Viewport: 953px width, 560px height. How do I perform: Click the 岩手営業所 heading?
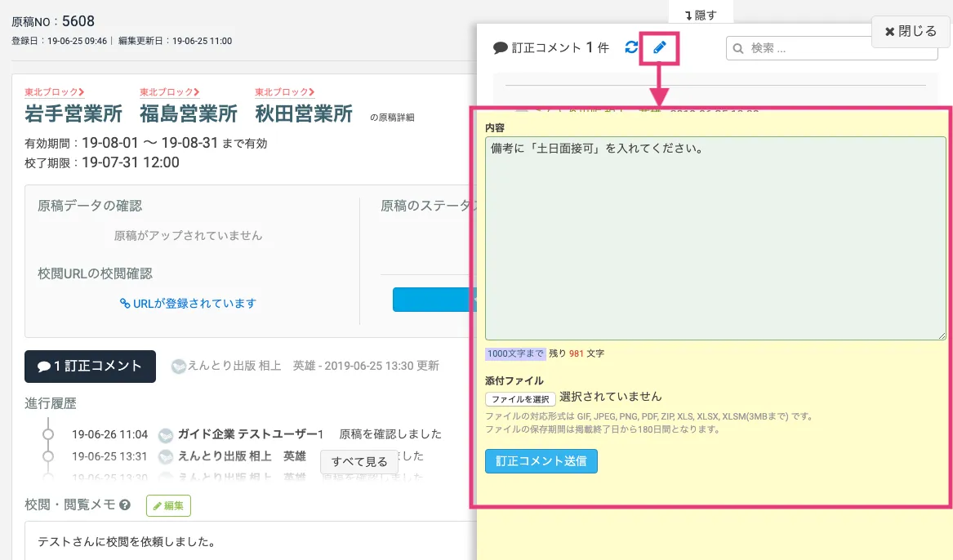(73, 113)
